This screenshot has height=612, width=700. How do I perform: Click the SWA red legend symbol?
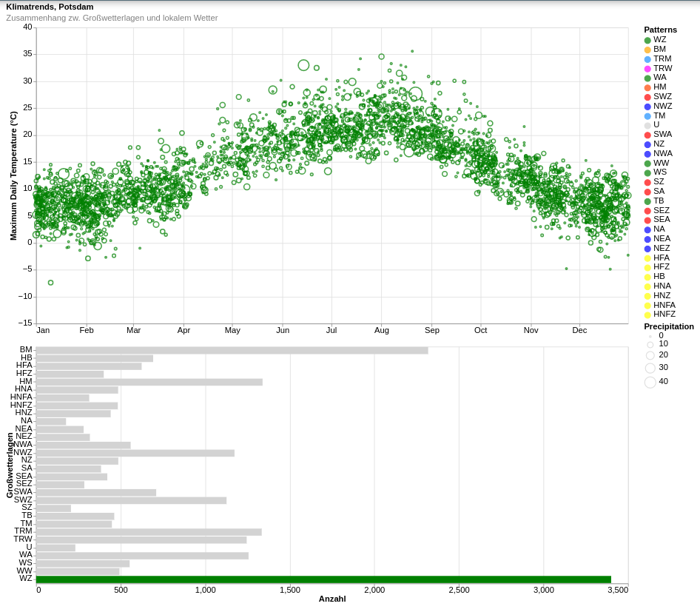tap(647, 135)
